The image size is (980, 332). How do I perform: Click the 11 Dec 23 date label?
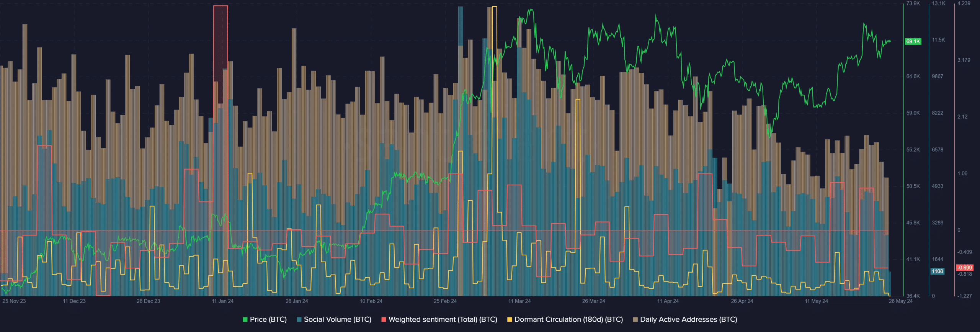click(x=74, y=301)
